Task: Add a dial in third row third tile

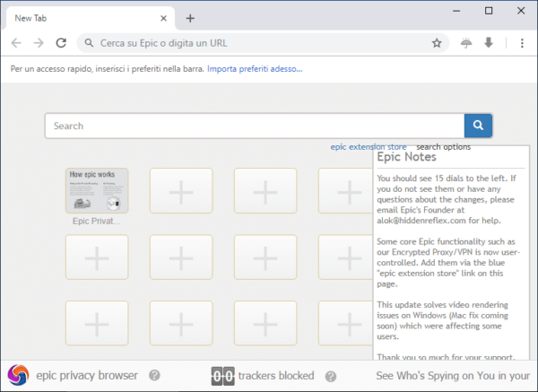Action: pos(265,323)
